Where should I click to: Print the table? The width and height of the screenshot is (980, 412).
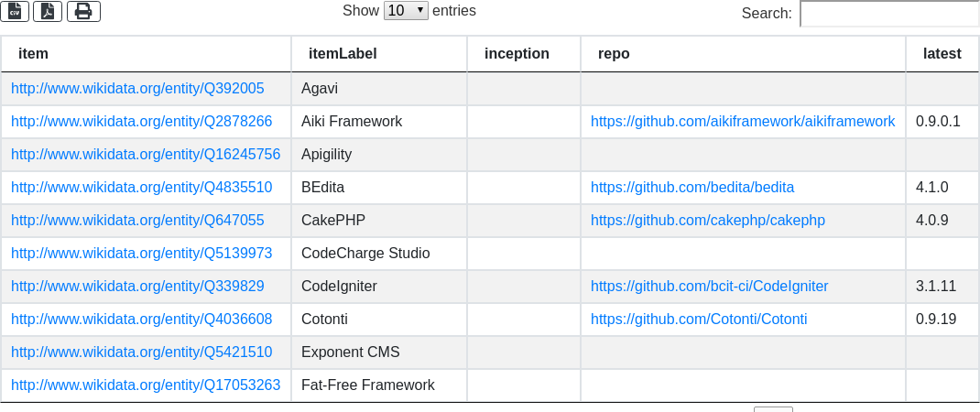(x=83, y=11)
